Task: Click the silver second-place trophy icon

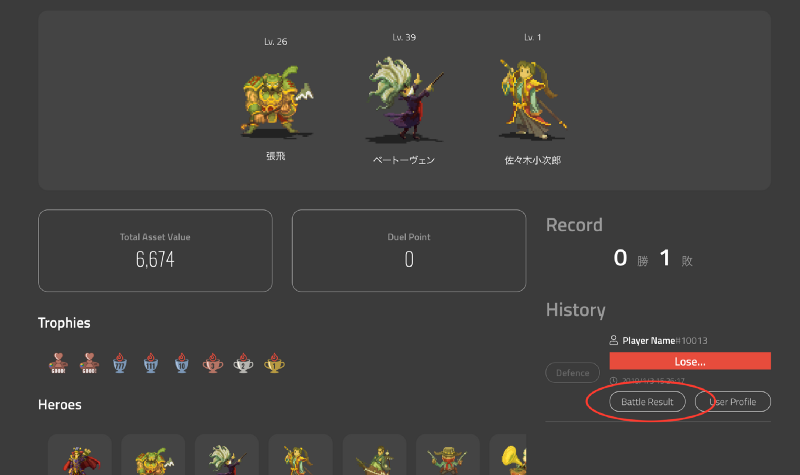Action: pyautogui.click(x=243, y=363)
